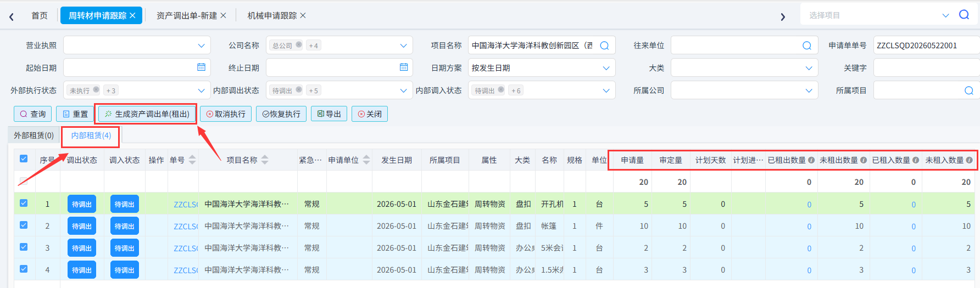Go to the 首页 tab
Screen dimensions: 980x288
click(x=40, y=15)
